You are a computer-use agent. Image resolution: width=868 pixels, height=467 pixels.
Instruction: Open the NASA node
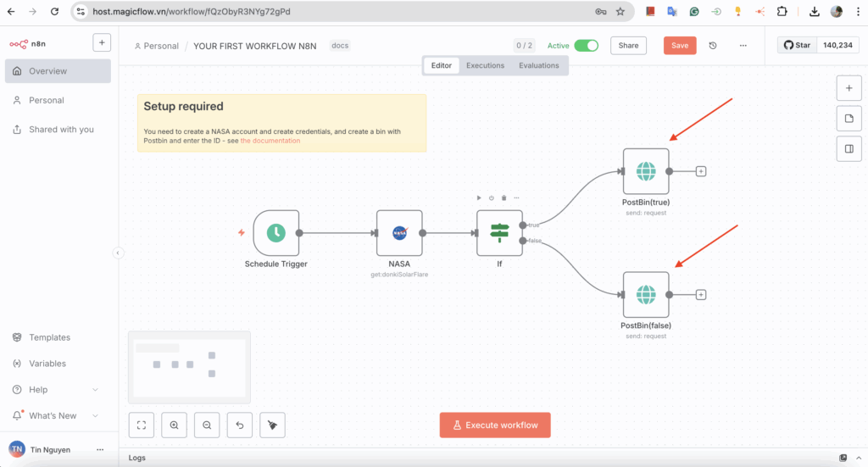[399, 233]
